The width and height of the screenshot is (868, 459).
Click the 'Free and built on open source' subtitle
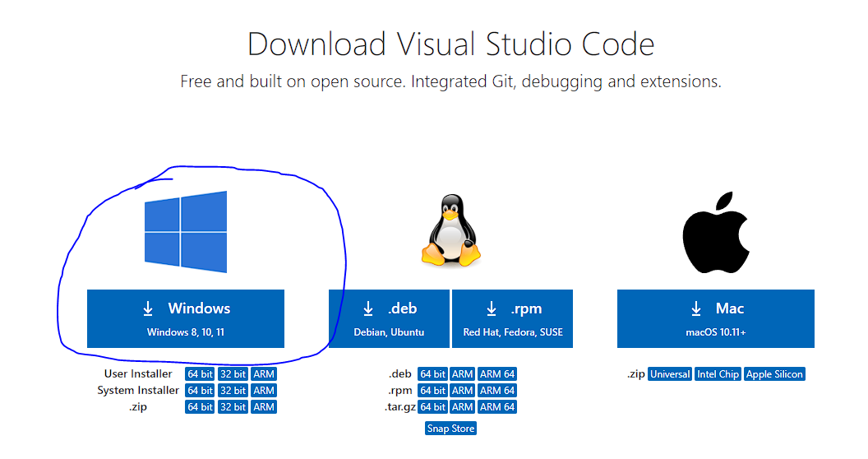click(x=450, y=82)
